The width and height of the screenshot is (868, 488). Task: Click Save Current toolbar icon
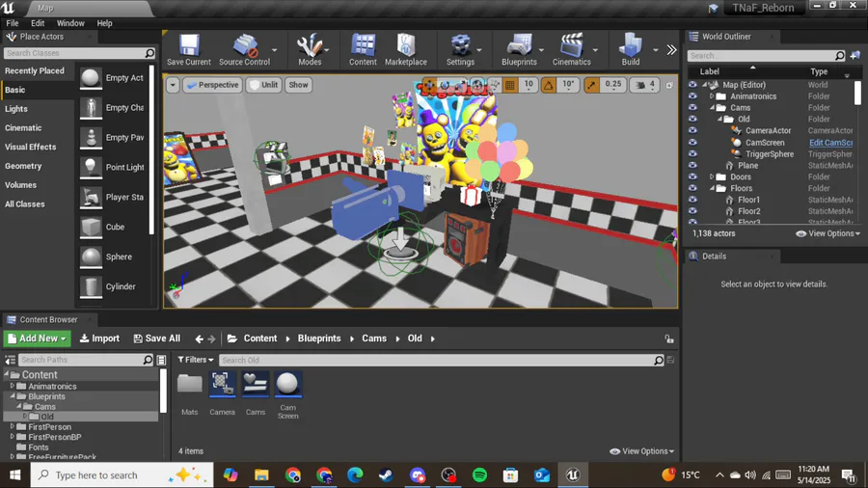pos(189,49)
